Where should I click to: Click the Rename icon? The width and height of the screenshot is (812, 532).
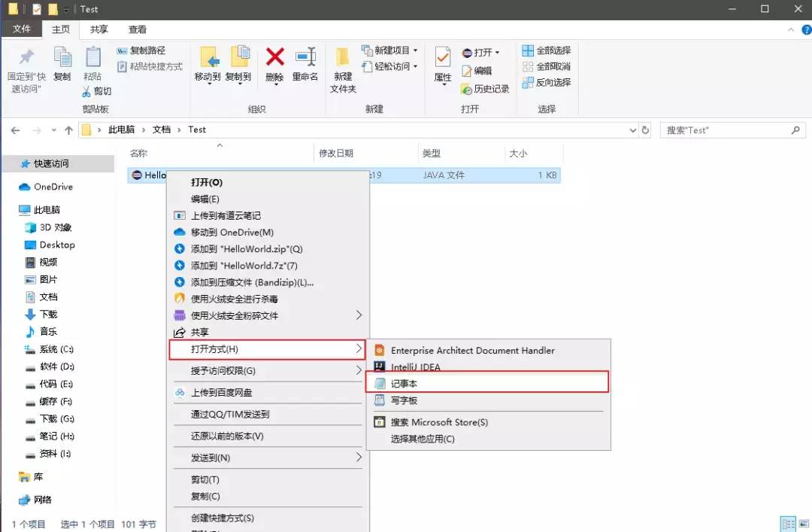(x=305, y=56)
